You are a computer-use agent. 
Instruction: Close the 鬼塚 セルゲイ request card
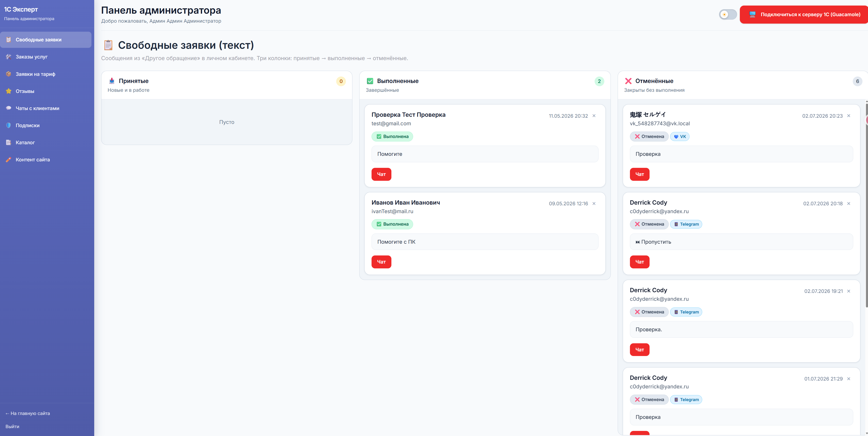tap(849, 116)
